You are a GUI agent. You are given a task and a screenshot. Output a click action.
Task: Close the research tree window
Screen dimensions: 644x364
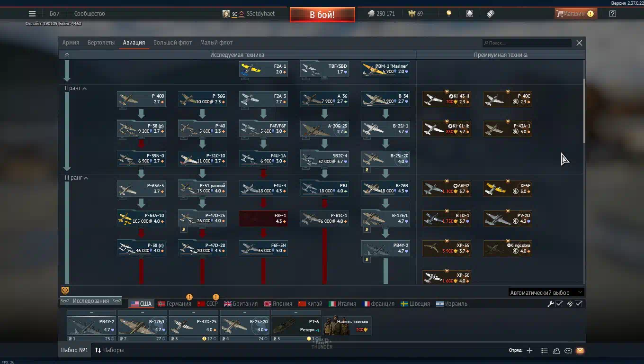pos(579,43)
